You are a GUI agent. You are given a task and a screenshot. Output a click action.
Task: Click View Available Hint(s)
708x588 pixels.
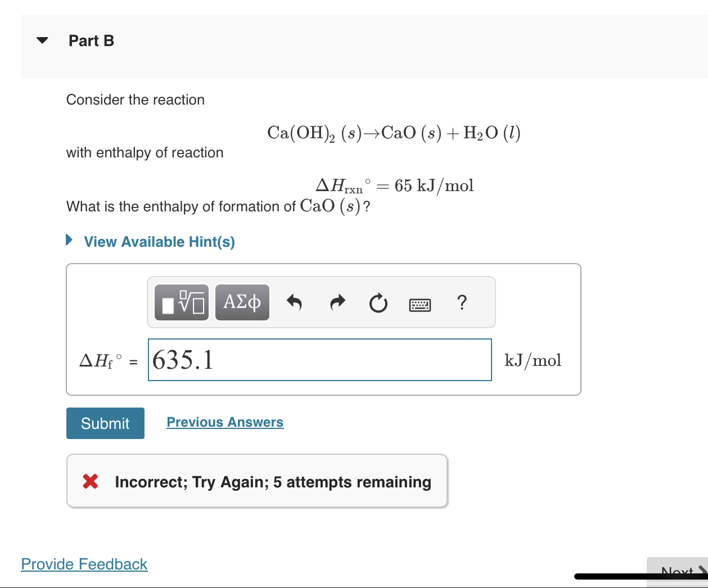coord(159,242)
